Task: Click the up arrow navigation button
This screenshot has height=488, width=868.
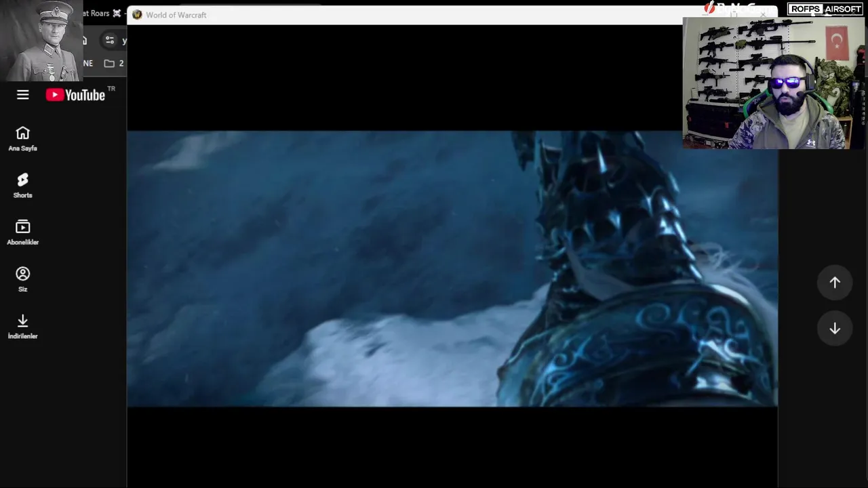Action: [835, 283]
